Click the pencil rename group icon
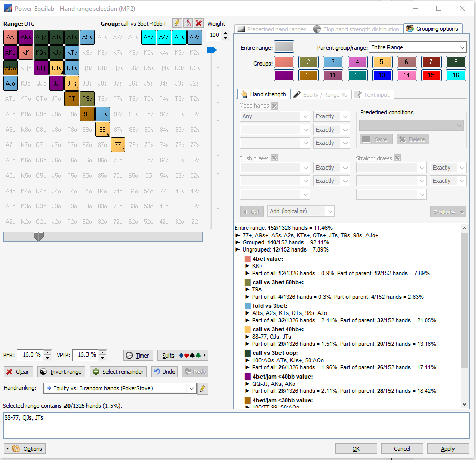The height and width of the screenshot is (460, 476). tap(177, 23)
